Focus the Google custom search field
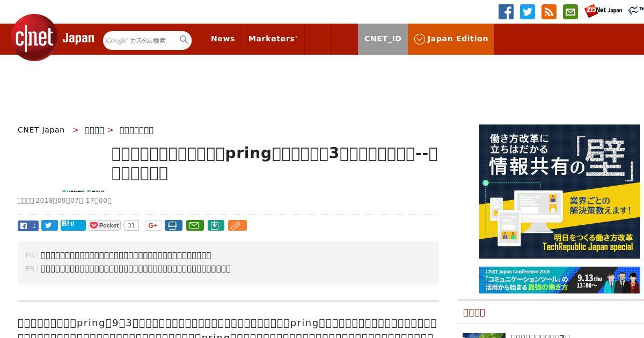Screen dimensions: 644x338 (141, 40)
